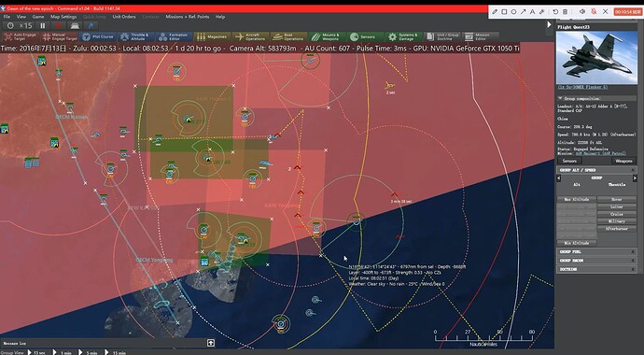The width and height of the screenshot is (644, 355).
Task: Expand the DOCTRINE panel
Action: click(596, 269)
